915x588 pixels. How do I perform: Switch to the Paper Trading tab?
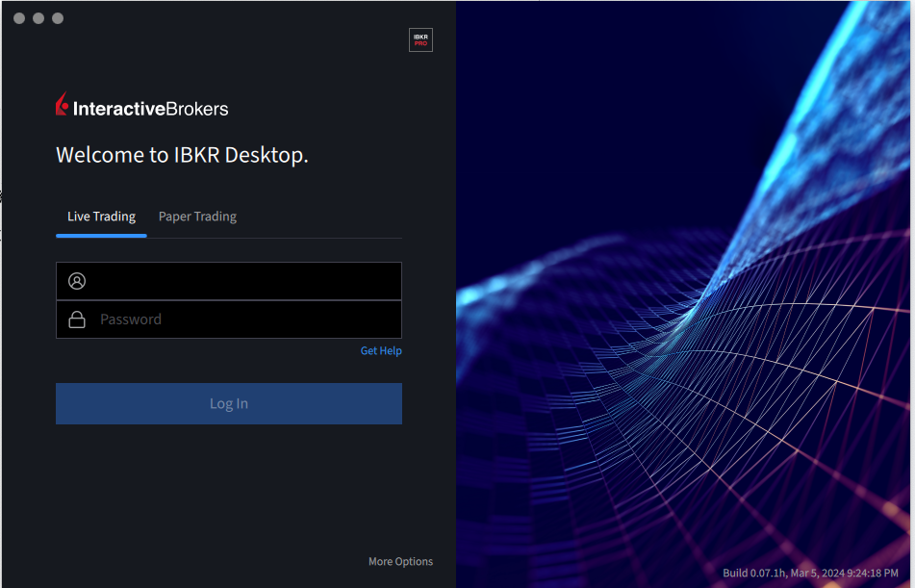click(x=197, y=217)
